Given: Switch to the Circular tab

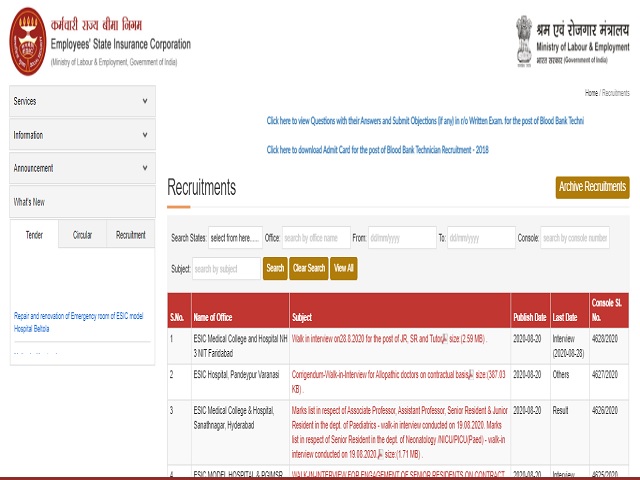Looking at the screenshot, I should [82, 235].
